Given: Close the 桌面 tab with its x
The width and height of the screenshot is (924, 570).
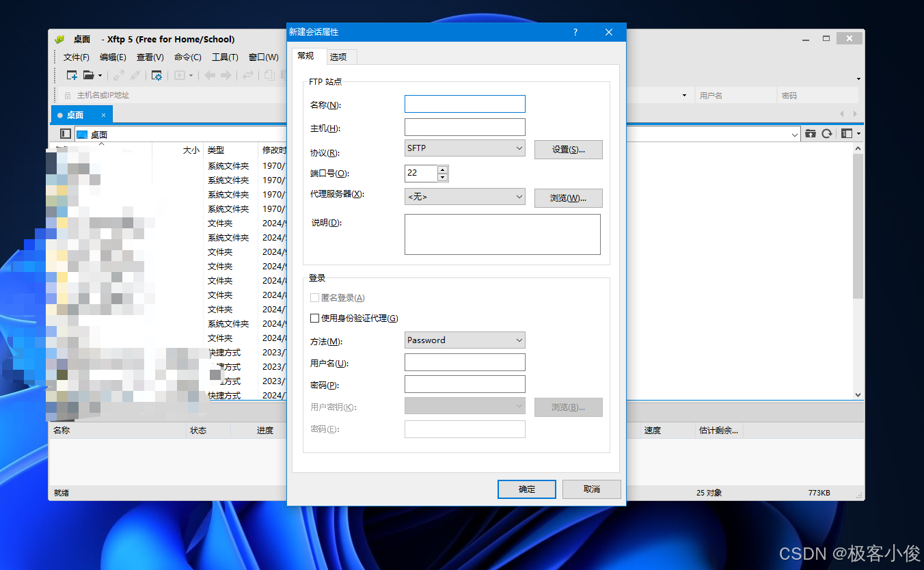Looking at the screenshot, I should tap(103, 115).
